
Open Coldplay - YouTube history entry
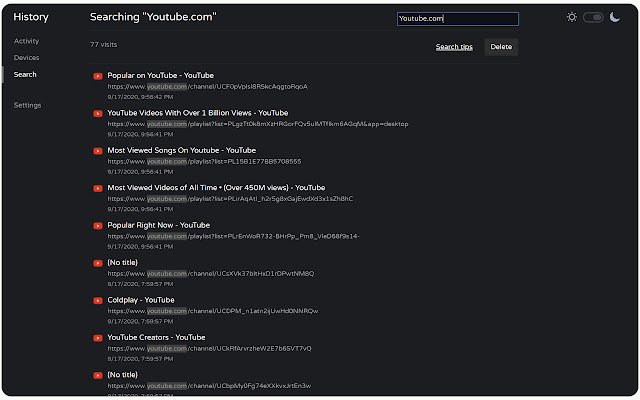click(141, 300)
